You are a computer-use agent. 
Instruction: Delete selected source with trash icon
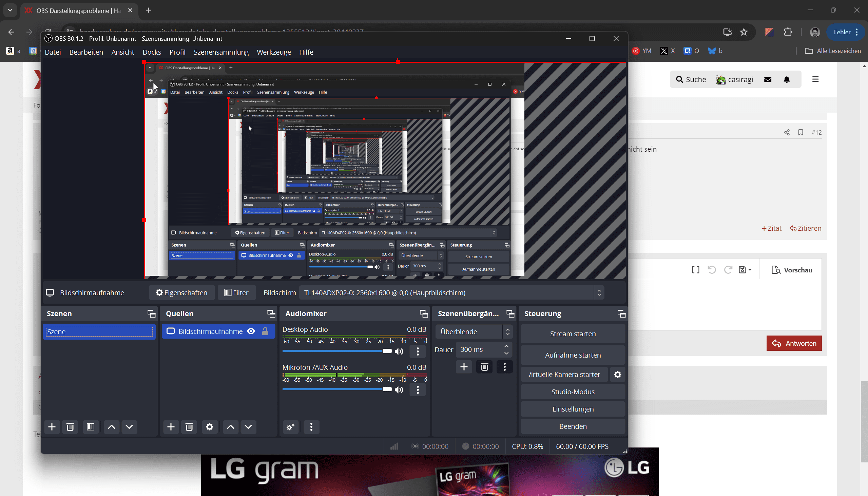189,427
